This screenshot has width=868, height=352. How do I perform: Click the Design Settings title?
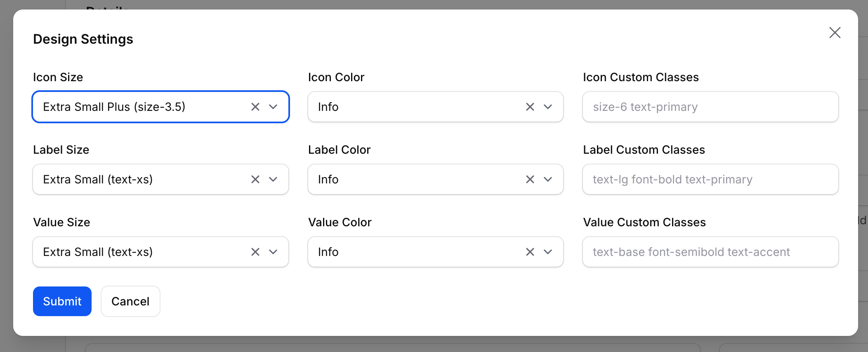pyautogui.click(x=83, y=39)
